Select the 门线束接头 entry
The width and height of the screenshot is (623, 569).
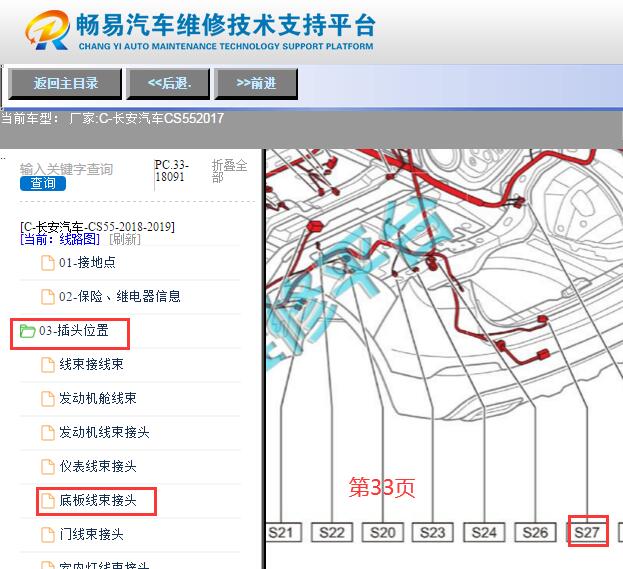click(x=91, y=534)
